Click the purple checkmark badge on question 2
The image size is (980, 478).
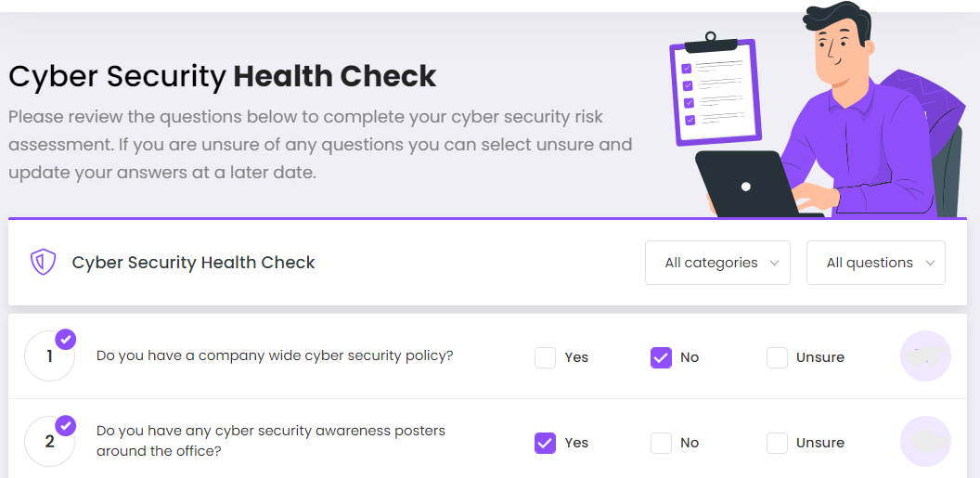tap(66, 425)
